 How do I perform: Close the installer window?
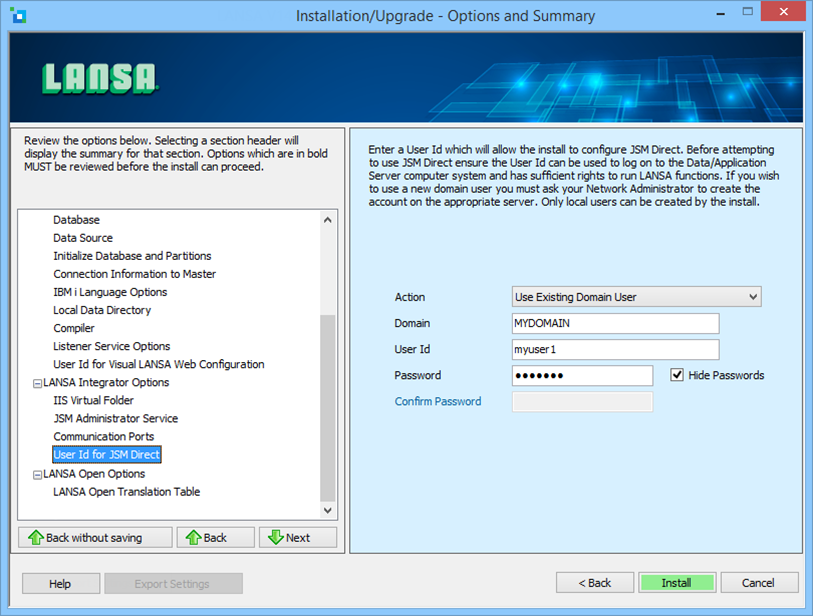pyautogui.click(x=783, y=11)
